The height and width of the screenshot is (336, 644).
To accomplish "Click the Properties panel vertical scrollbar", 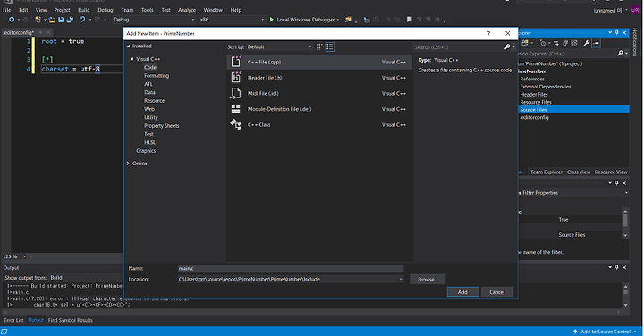I will [625, 223].
